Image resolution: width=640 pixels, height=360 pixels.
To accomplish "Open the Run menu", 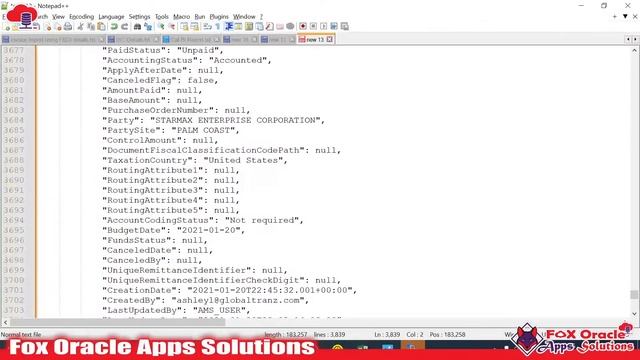I will tap(200, 17).
